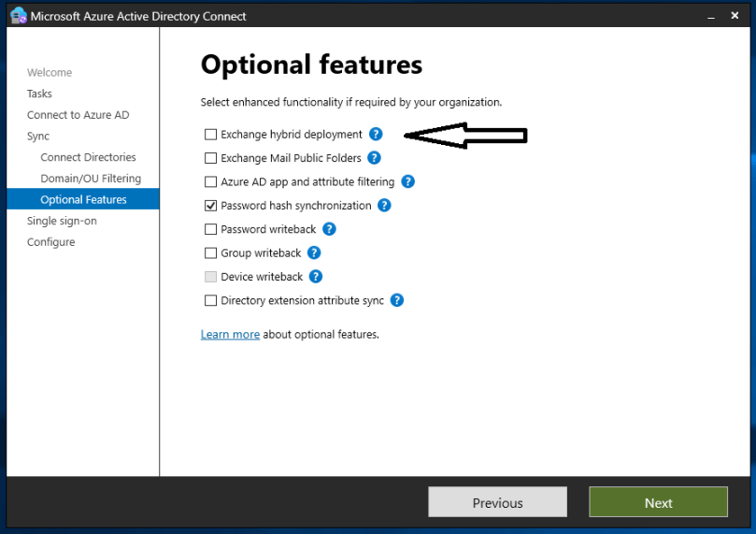Tick the Password writeback checkbox
Screen dimensions: 756x534
(x=210, y=229)
